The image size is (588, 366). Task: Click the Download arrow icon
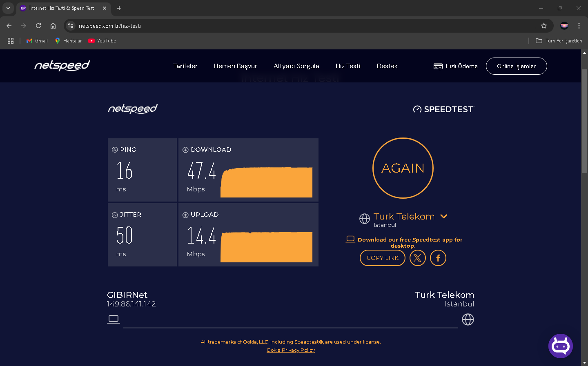[x=185, y=150]
